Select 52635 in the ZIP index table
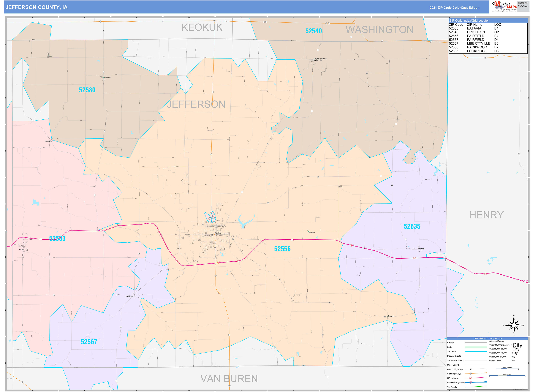Viewport: 533px width, 392px height. pyautogui.click(x=454, y=51)
